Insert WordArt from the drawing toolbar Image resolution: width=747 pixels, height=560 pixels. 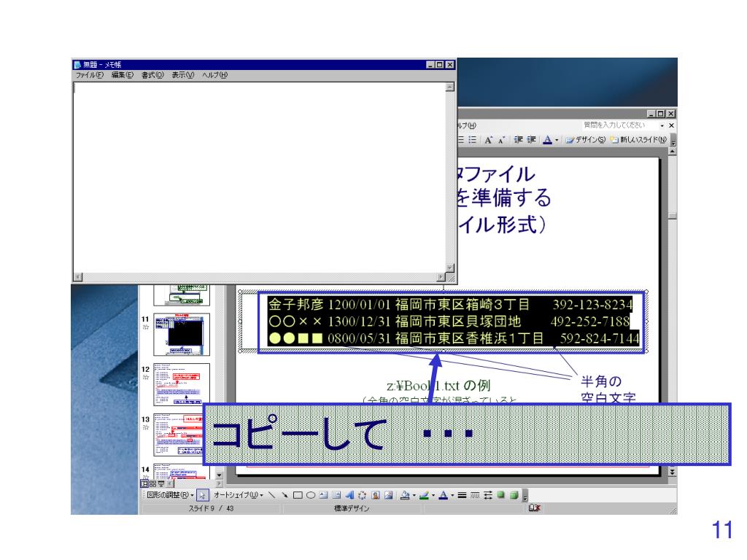(x=349, y=495)
